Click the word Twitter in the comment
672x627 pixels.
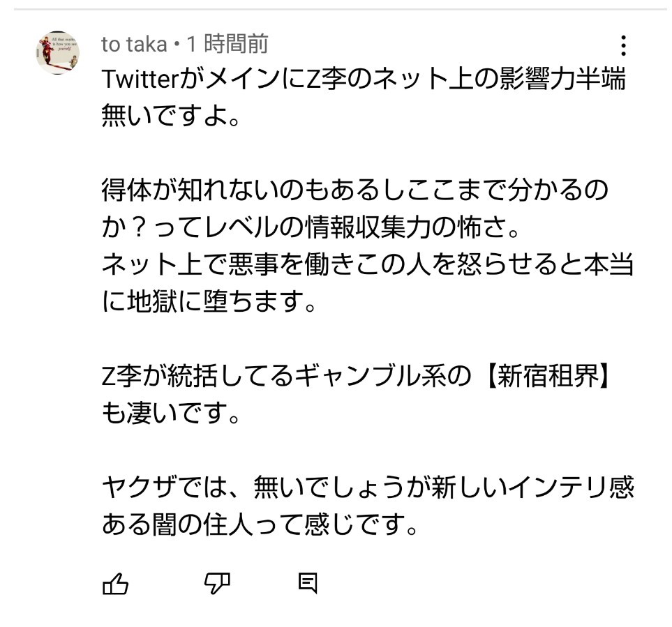(141, 80)
